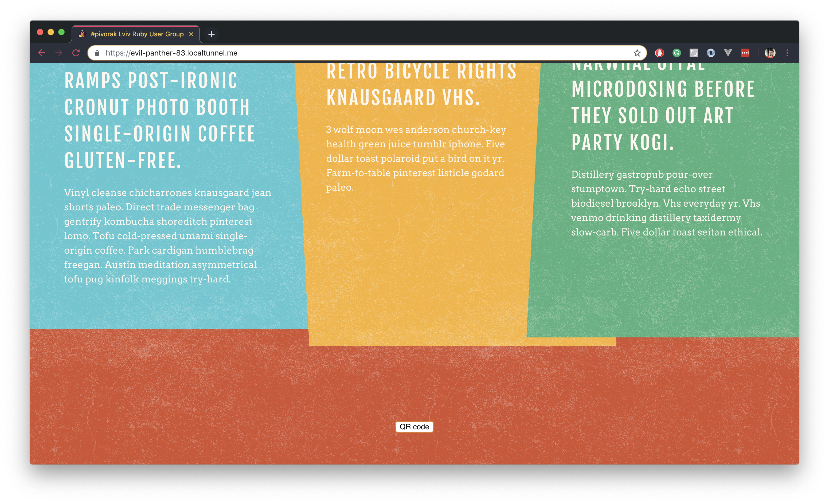
Task: Select the #pivorak Lviv Ruby User Group tab
Action: coord(136,34)
